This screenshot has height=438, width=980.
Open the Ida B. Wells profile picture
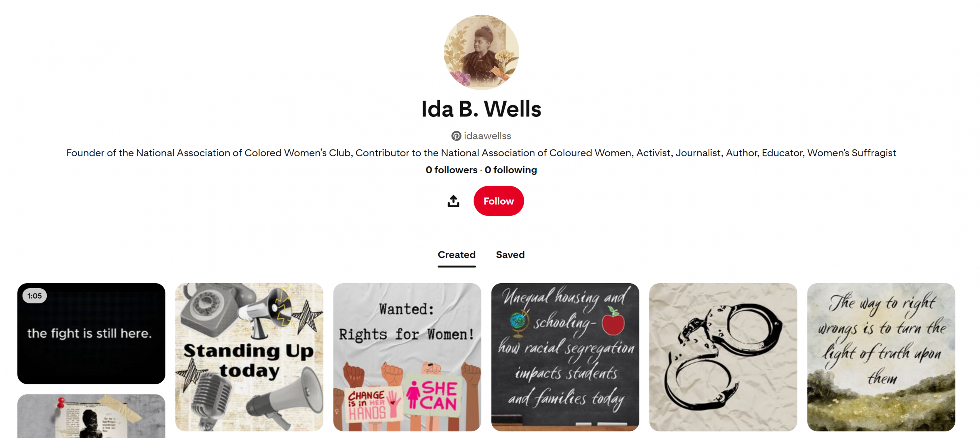coord(481,52)
